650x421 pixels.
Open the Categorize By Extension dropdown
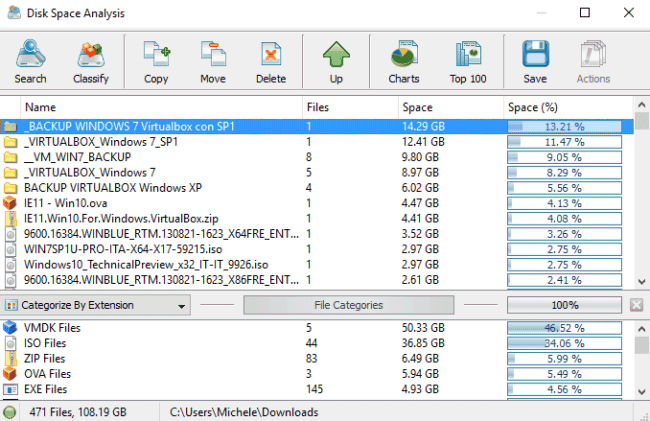95,304
